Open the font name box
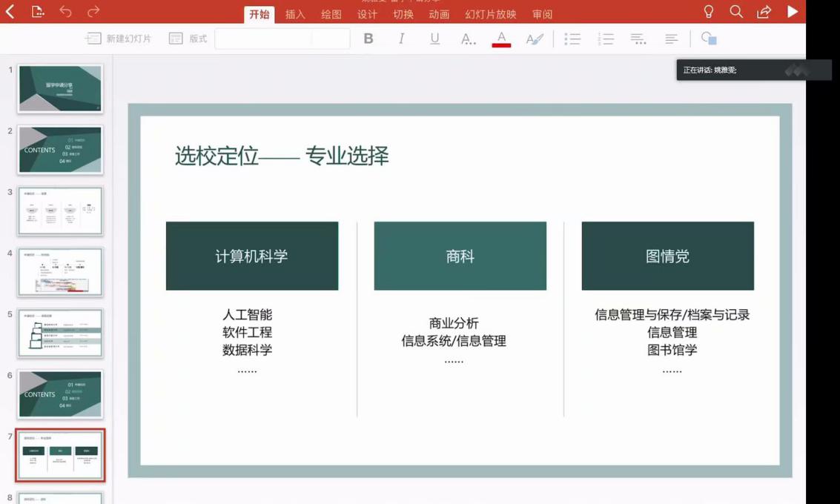This screenshot has width=840, height=504. (263, 39)
